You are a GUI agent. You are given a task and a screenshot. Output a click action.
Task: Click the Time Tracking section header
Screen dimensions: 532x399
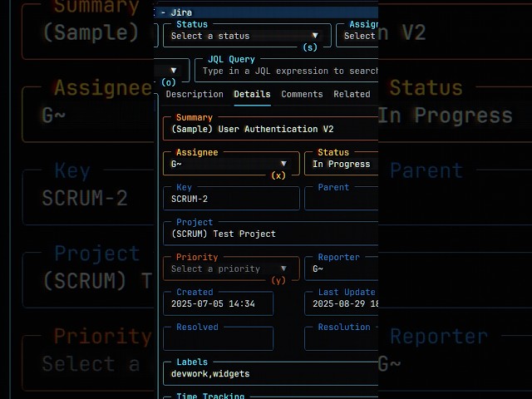(210, 396)
